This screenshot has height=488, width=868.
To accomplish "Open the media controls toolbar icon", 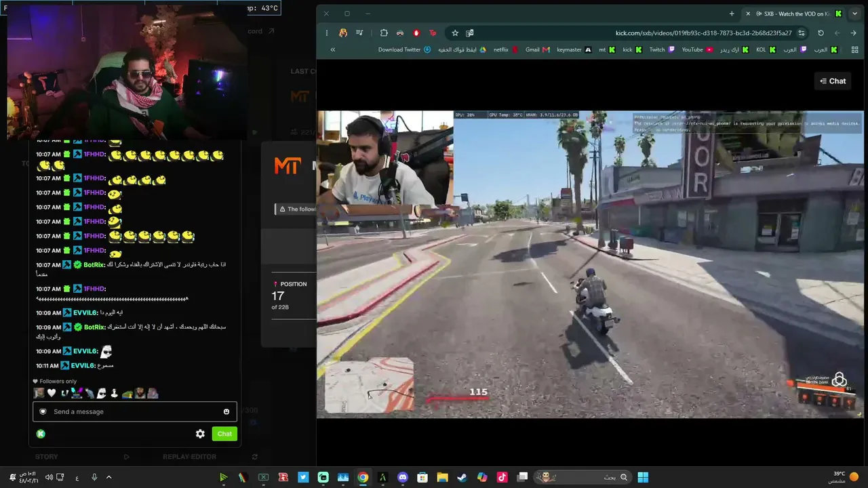I will [x=359, y=33].
